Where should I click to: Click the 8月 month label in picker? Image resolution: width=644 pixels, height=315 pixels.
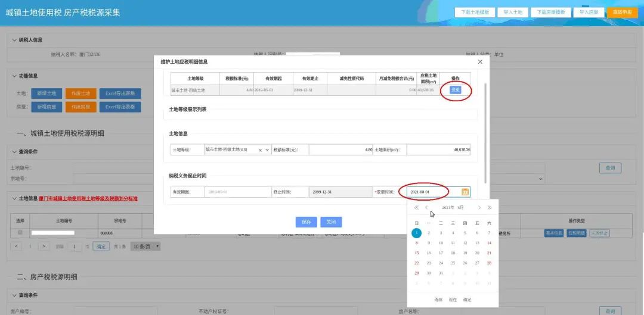click(461, 208)
